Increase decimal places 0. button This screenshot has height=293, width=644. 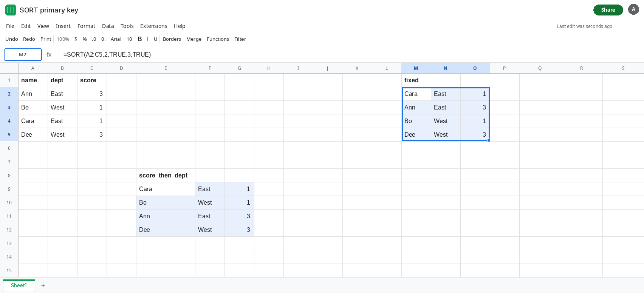[x=103, y=39]
